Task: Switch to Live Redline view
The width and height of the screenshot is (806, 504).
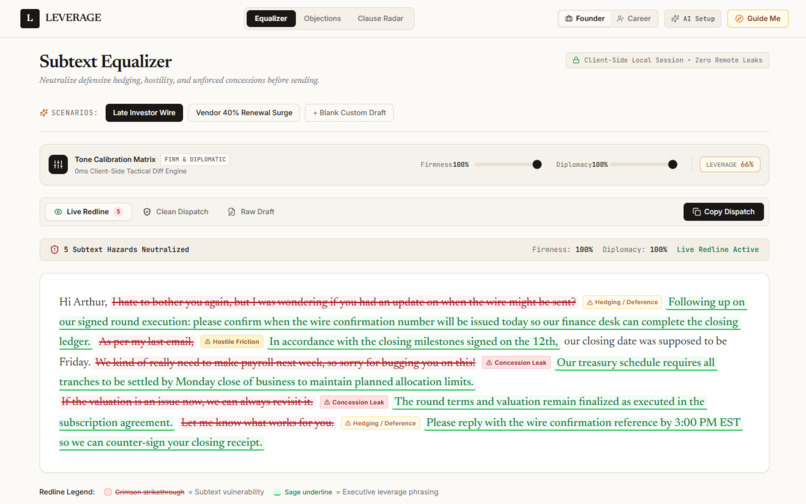Action: tap(88, 212)
